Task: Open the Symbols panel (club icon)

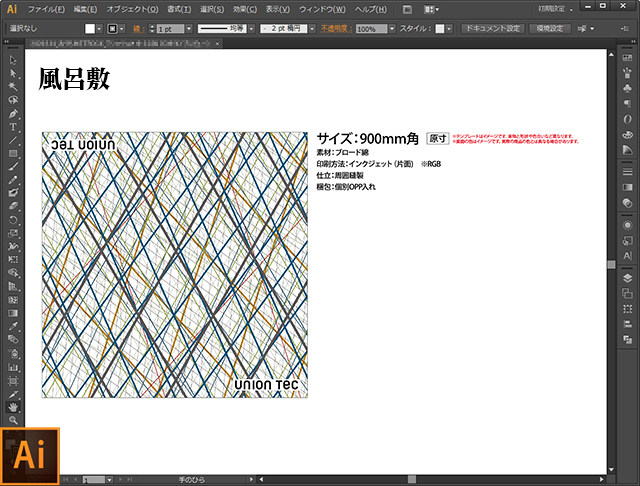Action: [x=627, y=89]
